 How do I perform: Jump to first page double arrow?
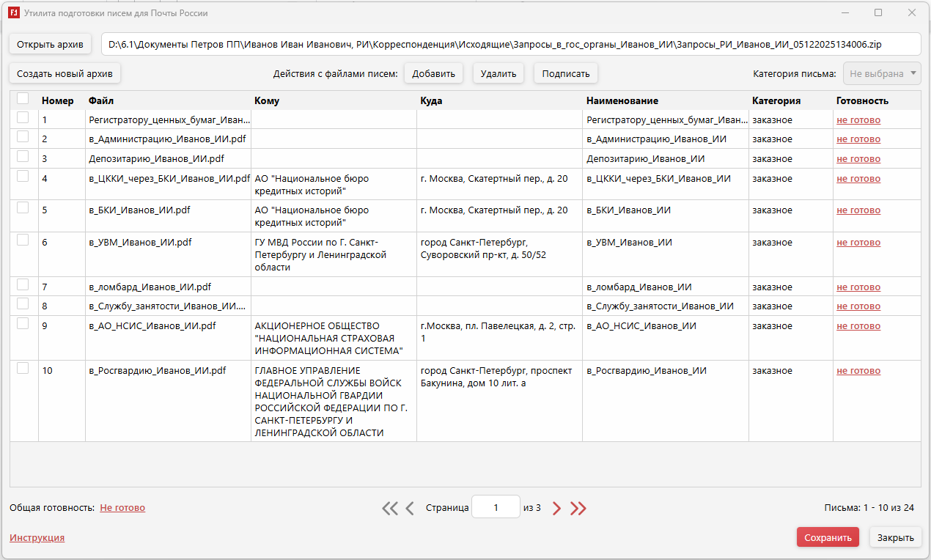point(390,508)
